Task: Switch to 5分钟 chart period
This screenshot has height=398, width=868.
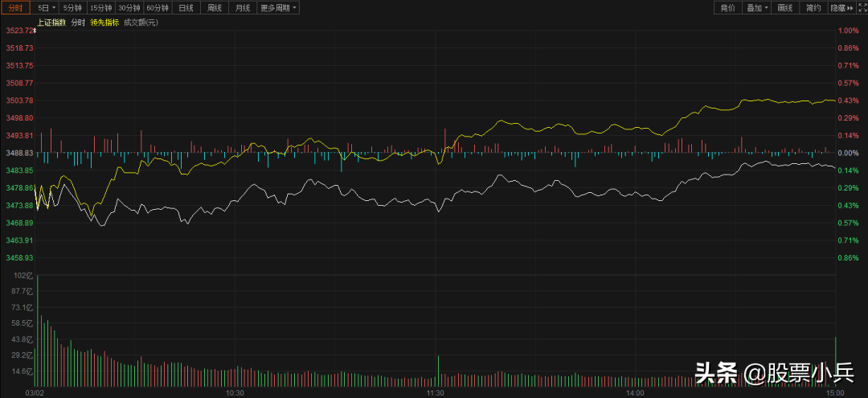Action: coord(73,7)
